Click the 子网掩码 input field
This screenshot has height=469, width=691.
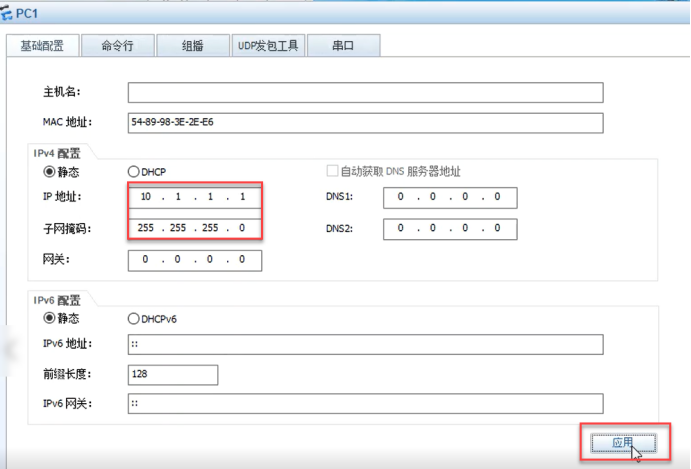(x=195, y=228)
